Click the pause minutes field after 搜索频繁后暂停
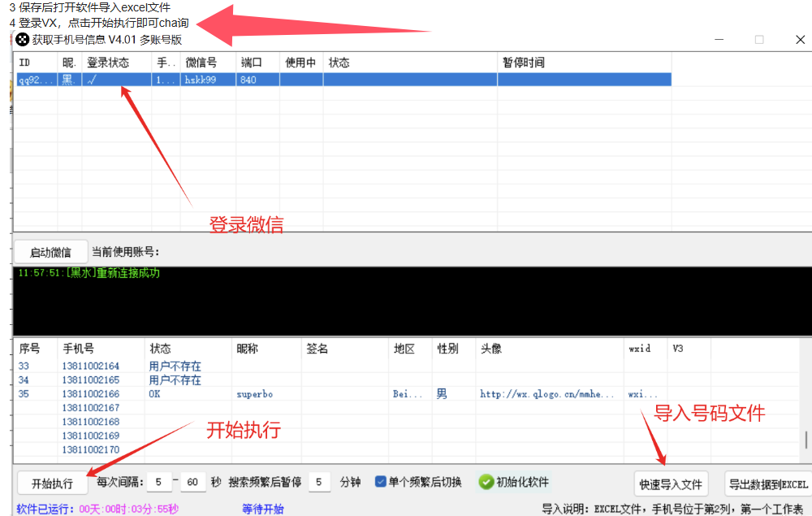812x516 pixels. tap(319, 483)
